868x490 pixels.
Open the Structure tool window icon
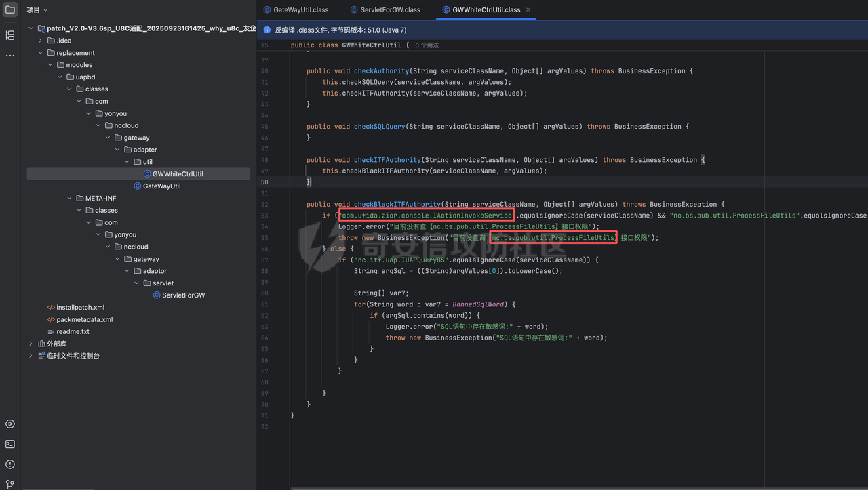tap(9, 35)
